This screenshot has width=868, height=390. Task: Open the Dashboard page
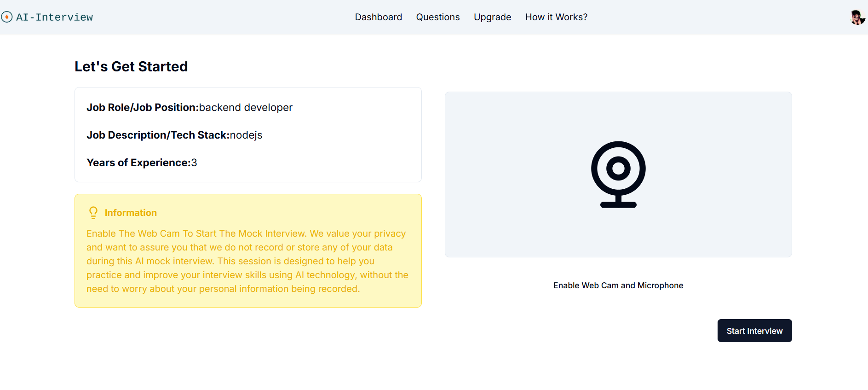pyautogui.click(x=378, y=17)
